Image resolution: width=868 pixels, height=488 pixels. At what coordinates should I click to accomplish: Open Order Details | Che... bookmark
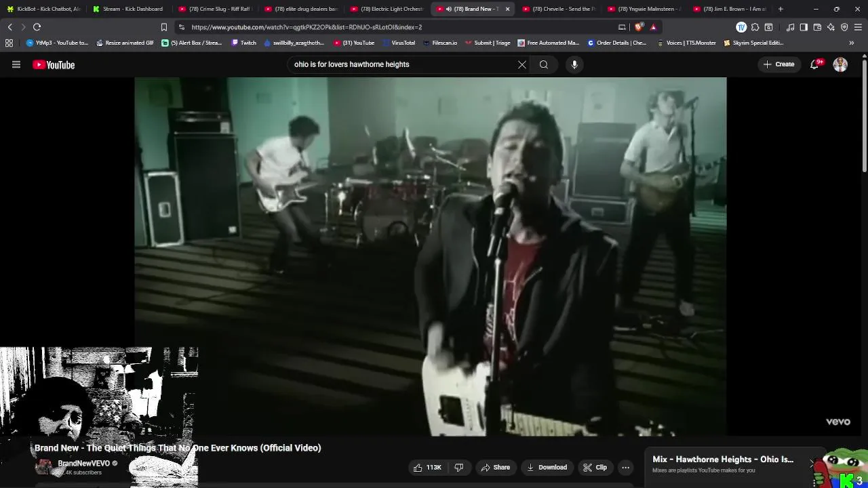(x=617, y=43)
